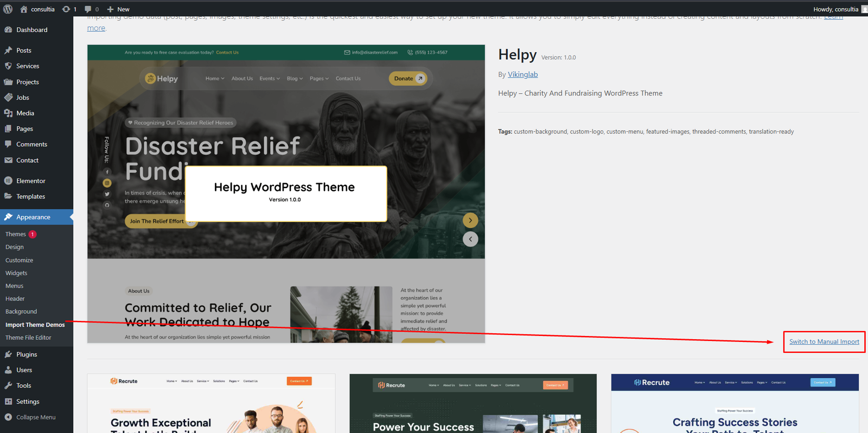This screenshot has height=433, width=868.
Task: Click Contact Us in Helpy preview nav
Action: (348, 79)
